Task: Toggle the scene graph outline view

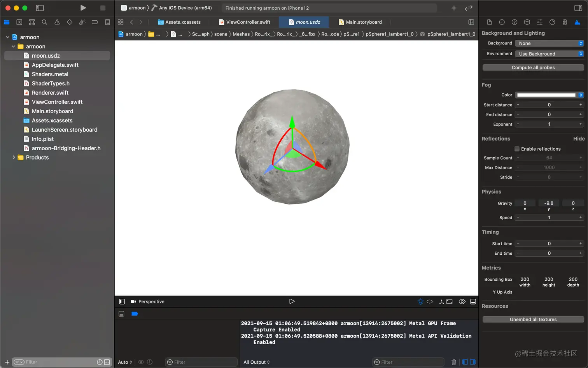Action: coord(122,301)
